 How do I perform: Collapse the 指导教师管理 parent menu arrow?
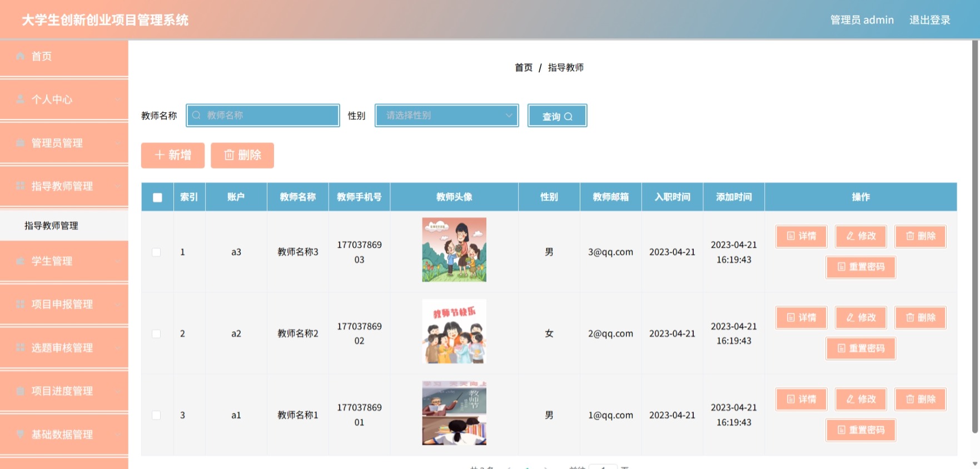118,187
